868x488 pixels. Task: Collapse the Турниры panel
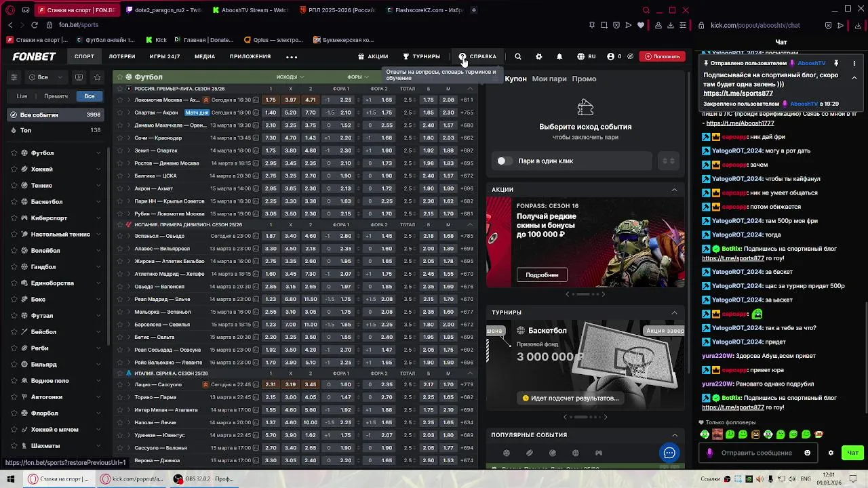[x=674, y=312]
